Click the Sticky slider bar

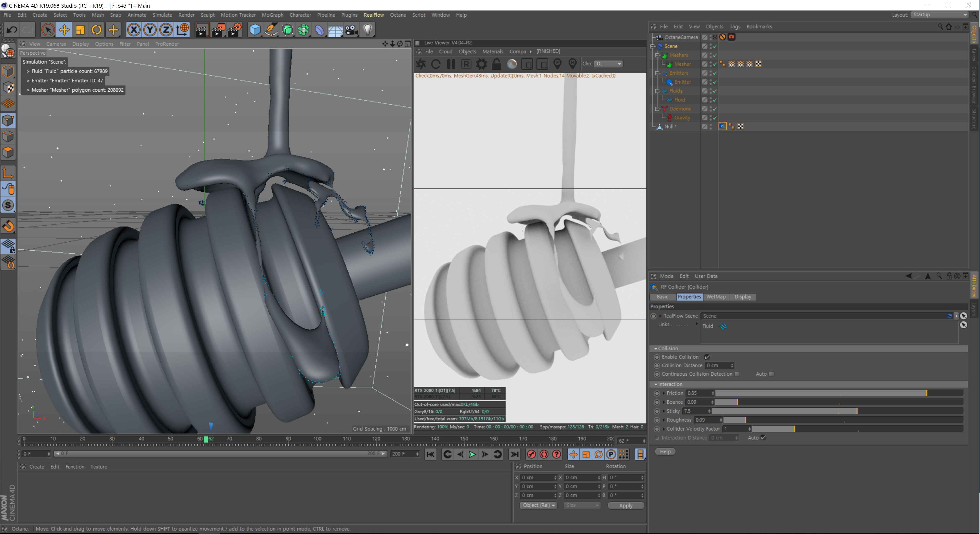pos(837,411)
